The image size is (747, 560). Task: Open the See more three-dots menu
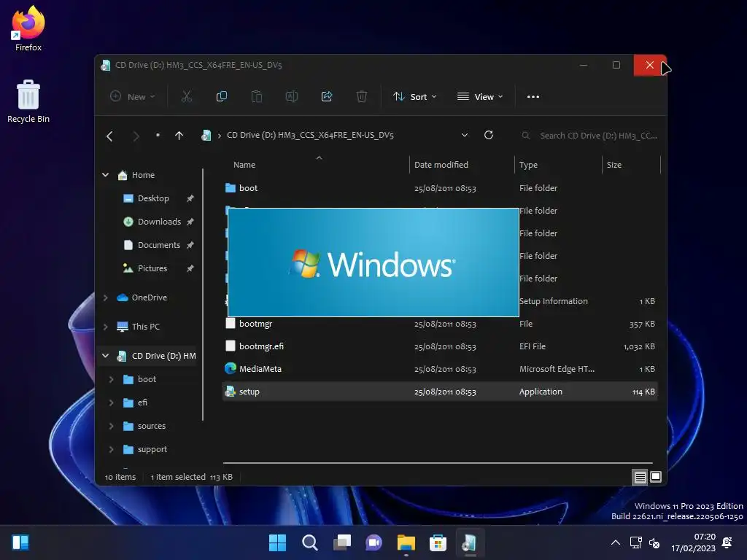click(533, 97)
